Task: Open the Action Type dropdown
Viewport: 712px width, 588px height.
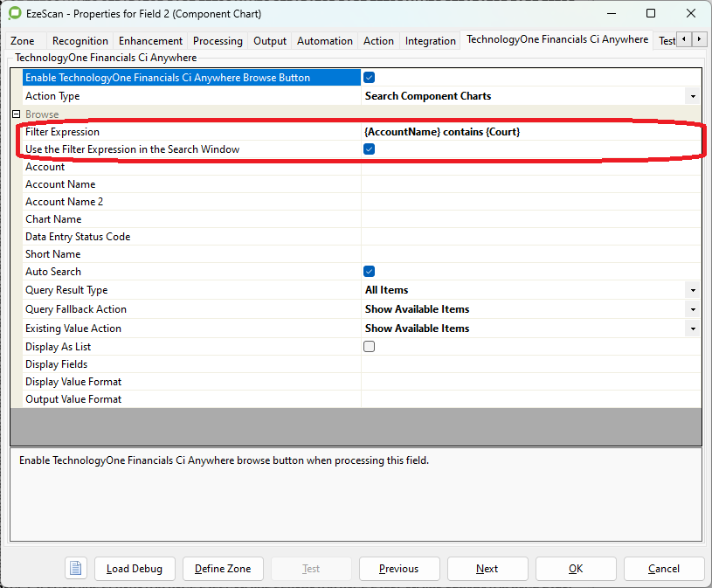Action: [x=692, y=96]
